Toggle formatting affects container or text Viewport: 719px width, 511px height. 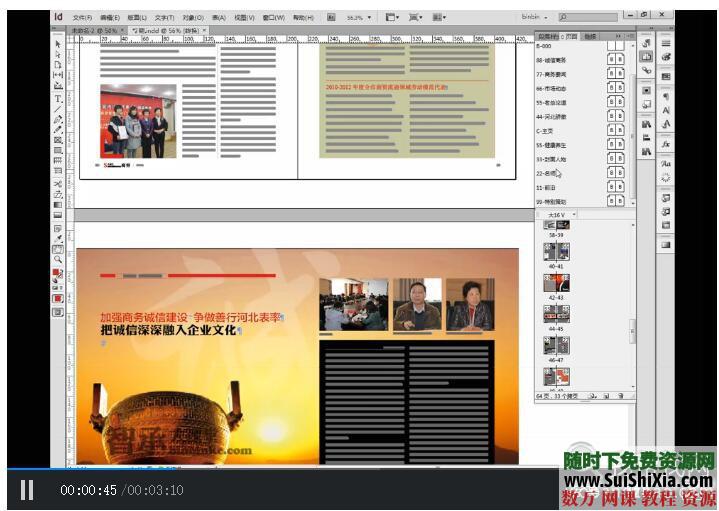click(57, 288)
